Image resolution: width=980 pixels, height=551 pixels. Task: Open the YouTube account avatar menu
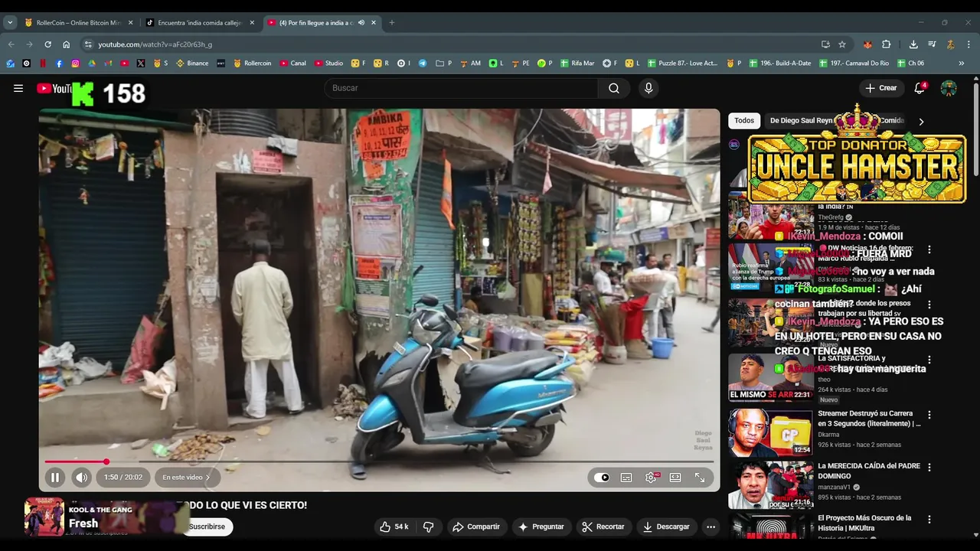tap(949, 88)
